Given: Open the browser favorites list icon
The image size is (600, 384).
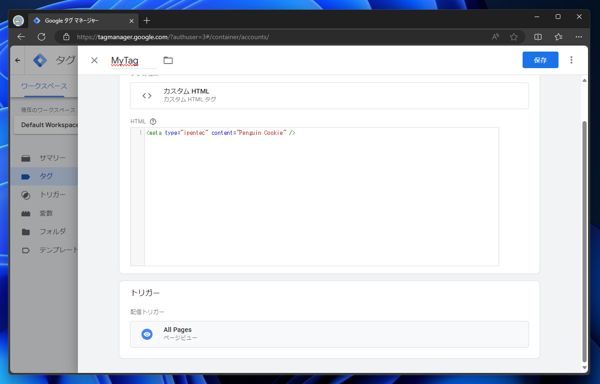Looking at the screenshot, I should tap(558, 37).
